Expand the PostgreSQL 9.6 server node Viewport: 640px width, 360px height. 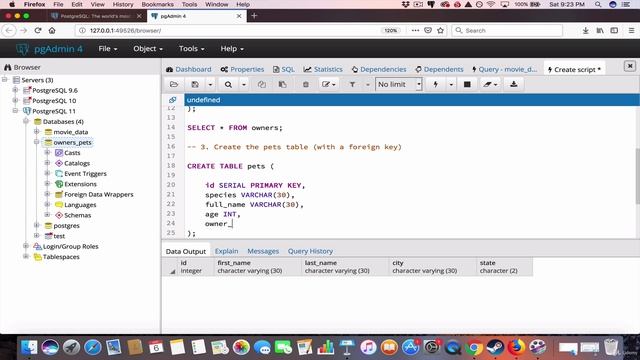pyautogui.click(x=16, y=90)
